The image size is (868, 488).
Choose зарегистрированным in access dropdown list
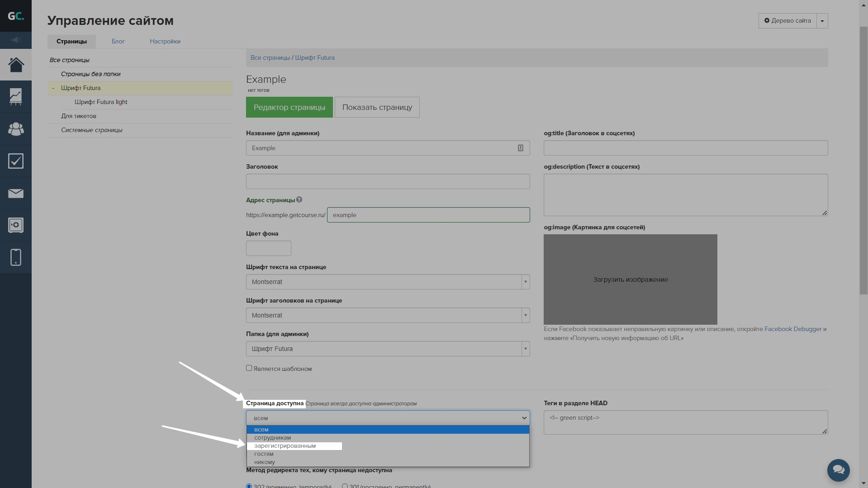click(285, 446)
